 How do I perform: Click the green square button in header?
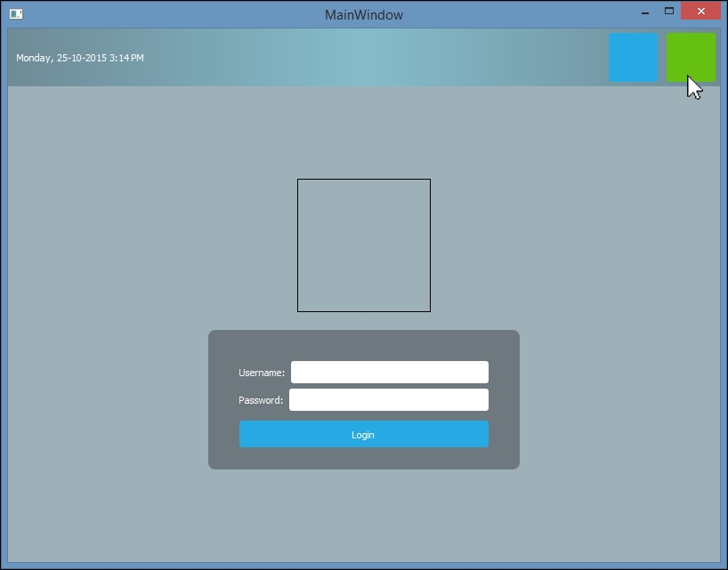click(x=691, y=58)
